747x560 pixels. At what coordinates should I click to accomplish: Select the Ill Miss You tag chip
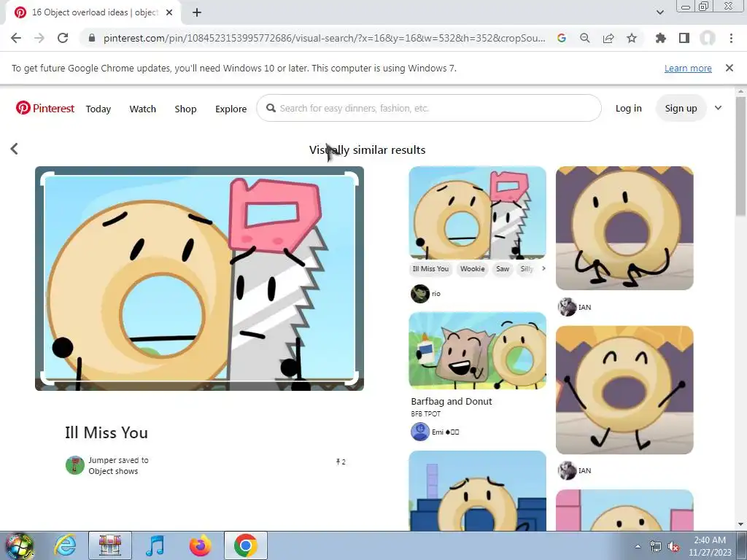(430, 268)
